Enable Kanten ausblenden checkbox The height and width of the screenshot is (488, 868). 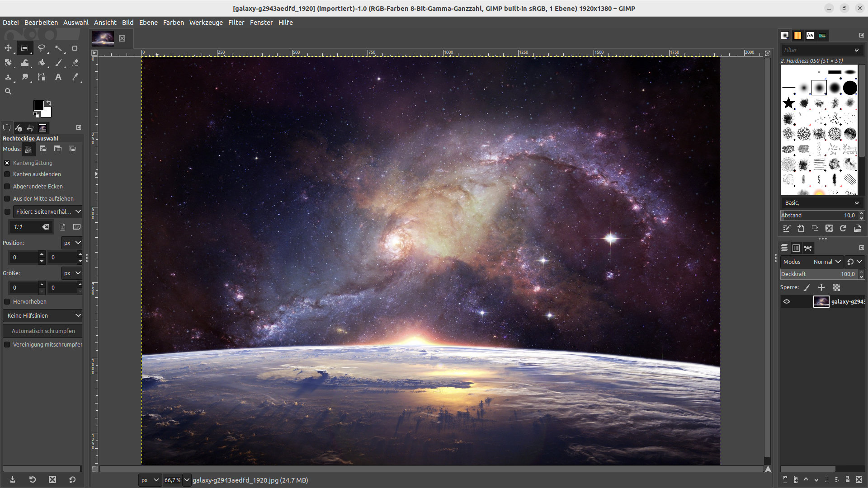click(7, 174)
